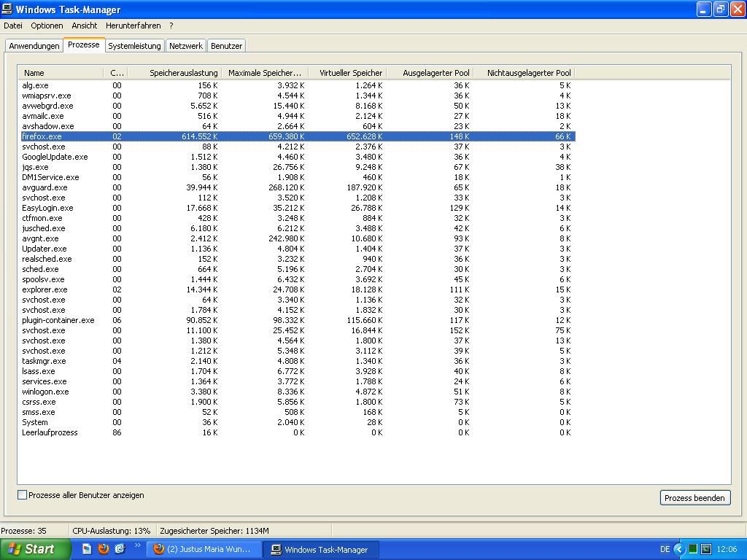
Task: Switch to Firefox window in taskbar
Action: coord(203,549)
